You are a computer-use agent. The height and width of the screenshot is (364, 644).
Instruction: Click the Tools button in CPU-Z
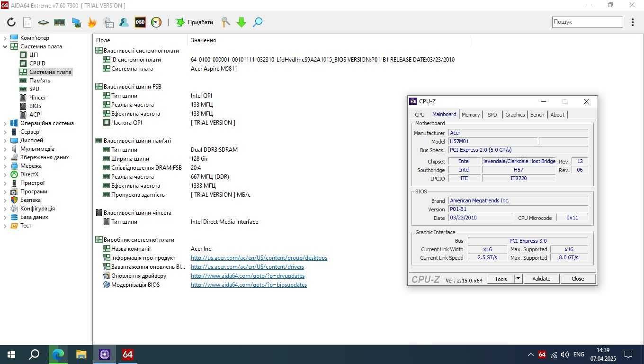[x=501, y=279]
